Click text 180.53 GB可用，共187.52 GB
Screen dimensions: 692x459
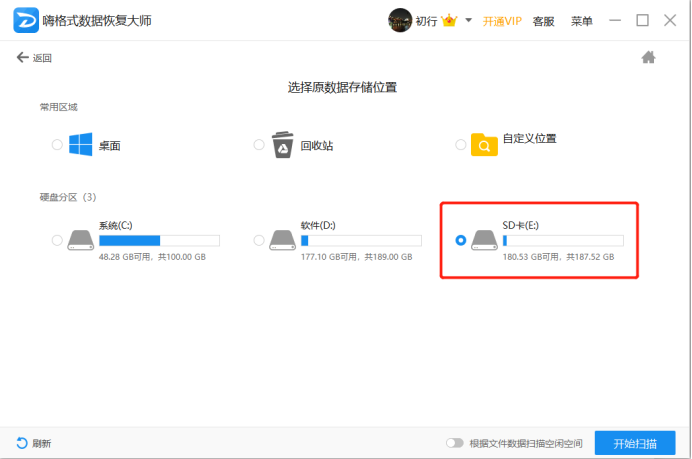(558, 257)
